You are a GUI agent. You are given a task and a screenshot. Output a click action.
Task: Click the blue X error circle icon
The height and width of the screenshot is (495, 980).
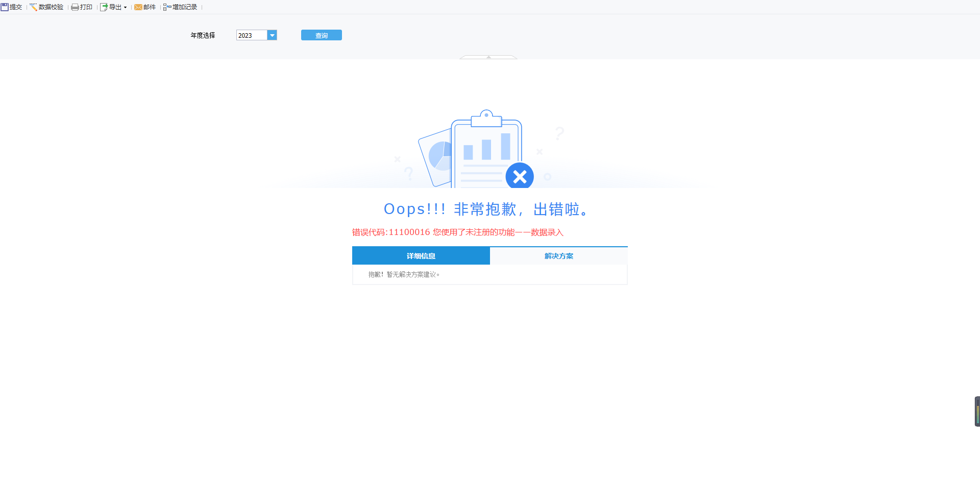pyautogui.click(x=520, y=176)
